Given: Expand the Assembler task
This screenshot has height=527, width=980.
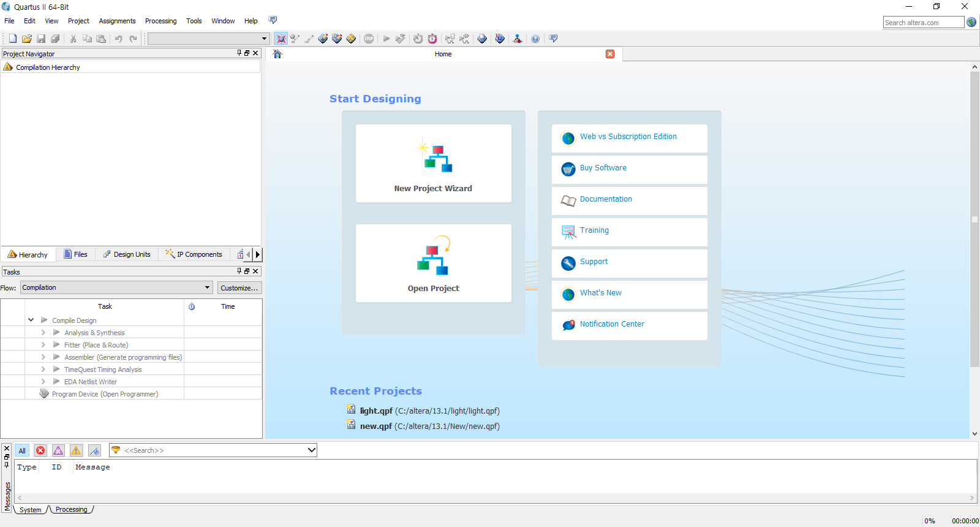Looking at the screenshot, I should click(43, 357).
